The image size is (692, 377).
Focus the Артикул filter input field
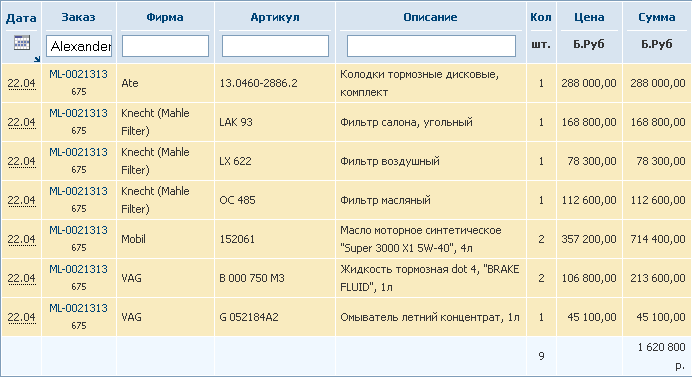[275, 46]
